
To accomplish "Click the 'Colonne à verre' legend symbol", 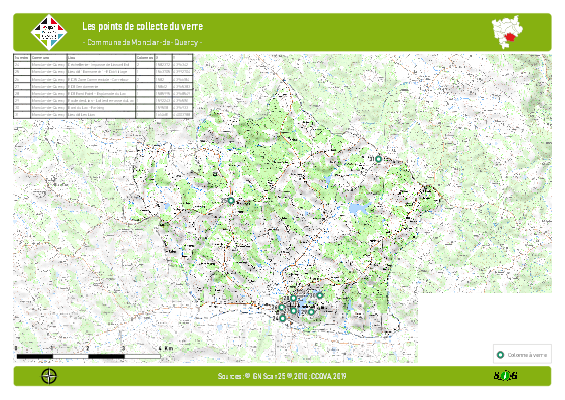I will pyautogui.click(x=500, y=355).
